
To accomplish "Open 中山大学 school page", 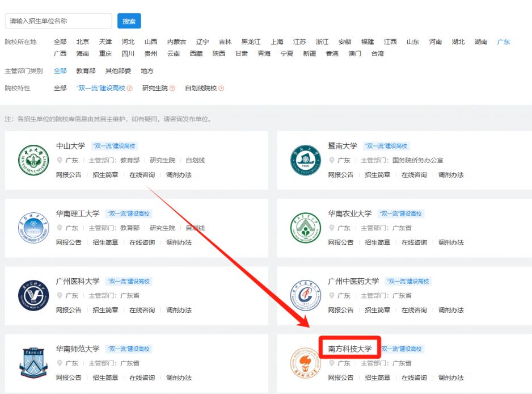I will point(70,146).
